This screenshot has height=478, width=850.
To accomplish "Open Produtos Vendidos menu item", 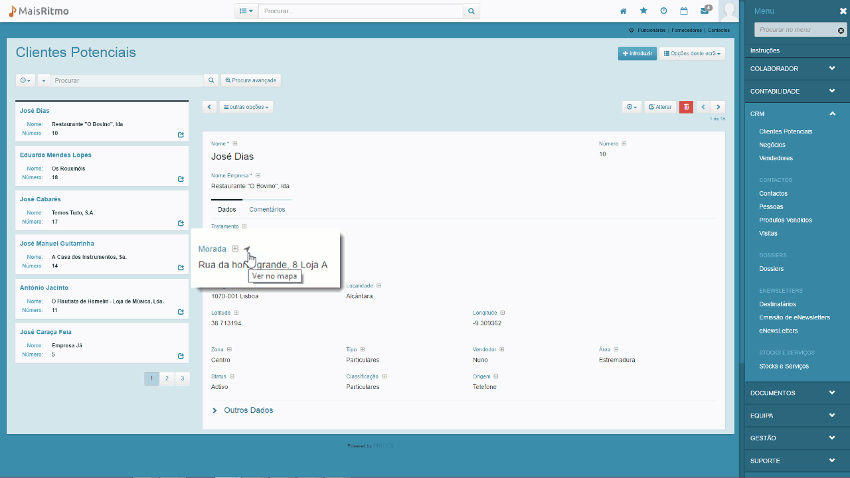I will [x=785, y=220].
